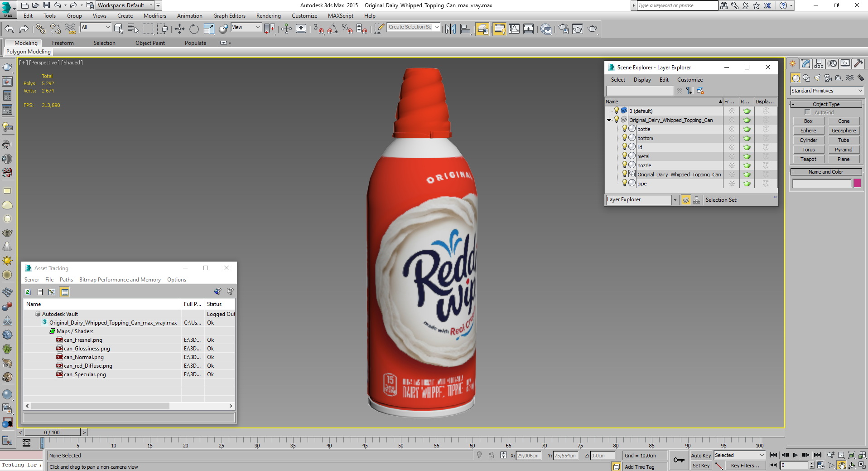This screenshot has height=471, width=868.
Task: Click the Zoom Extents Selected viewport icon
Action: click(851, 455)
